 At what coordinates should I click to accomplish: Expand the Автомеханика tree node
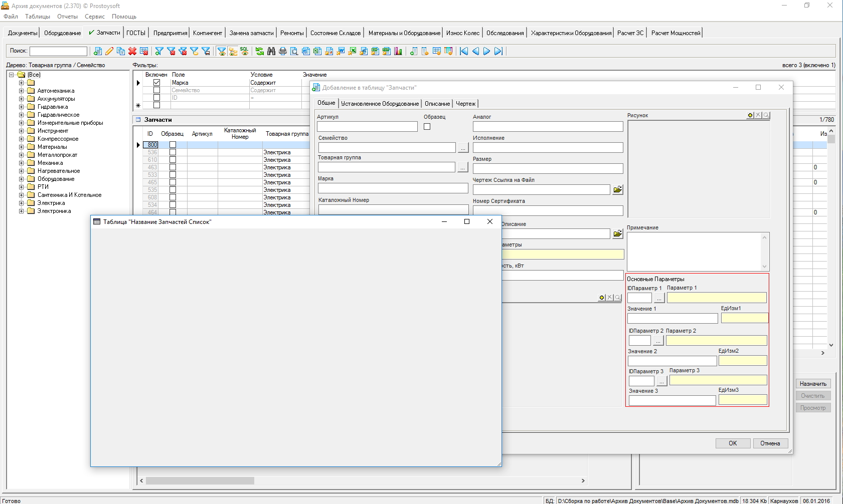pos(21,91)
